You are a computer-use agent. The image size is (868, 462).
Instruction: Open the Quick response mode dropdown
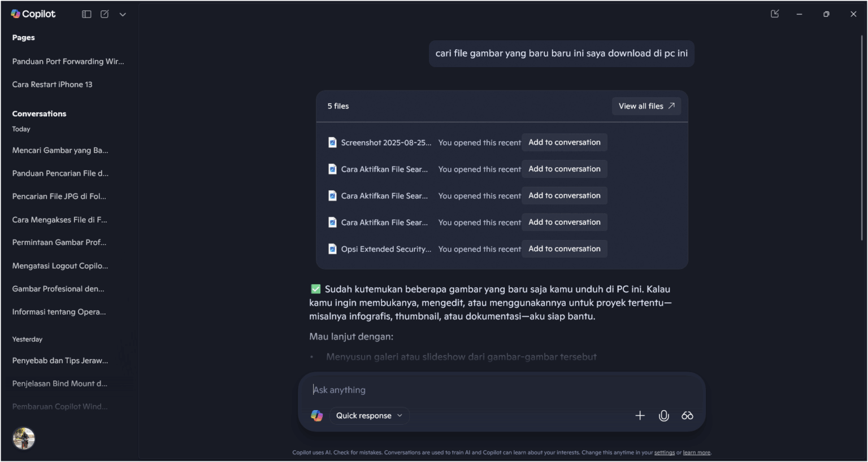368,415
